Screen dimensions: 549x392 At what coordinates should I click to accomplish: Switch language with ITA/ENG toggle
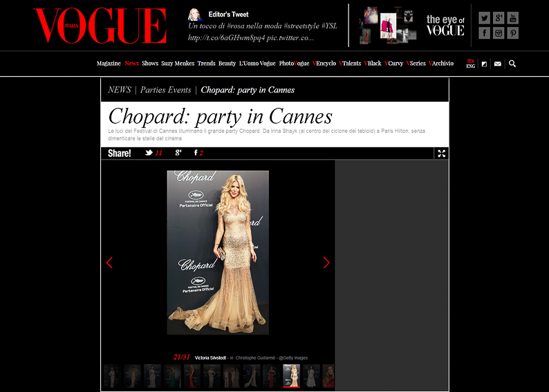[470, 64]
